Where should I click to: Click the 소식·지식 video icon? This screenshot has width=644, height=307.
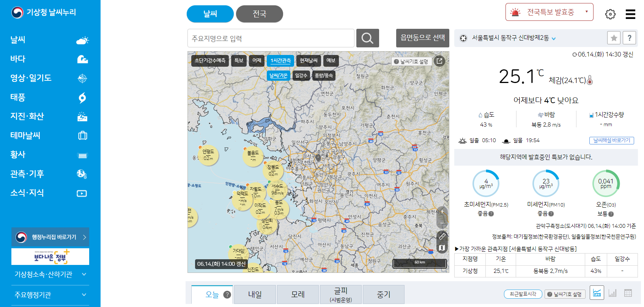pos(82,193)
